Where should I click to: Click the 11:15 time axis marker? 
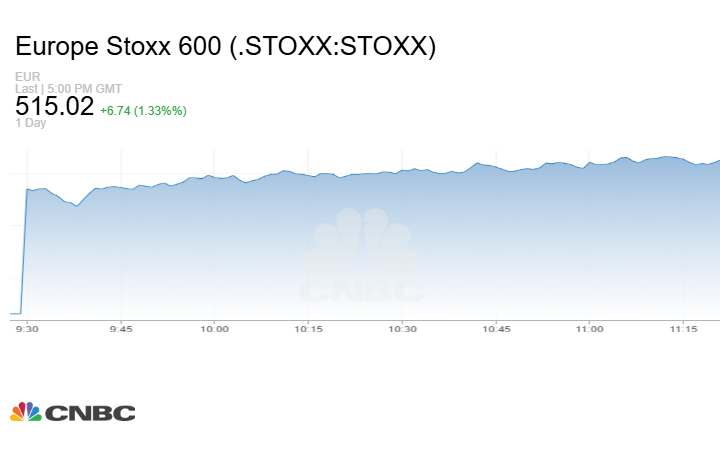683,328
